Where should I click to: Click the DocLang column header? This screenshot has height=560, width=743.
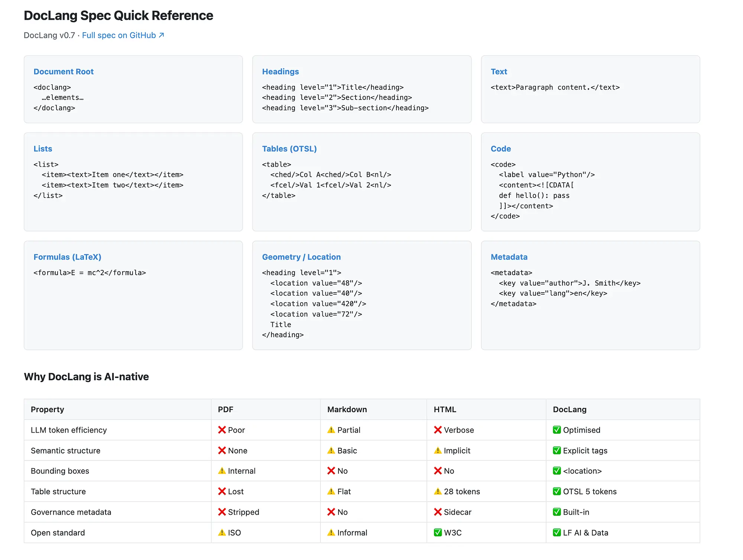point(570,410)
